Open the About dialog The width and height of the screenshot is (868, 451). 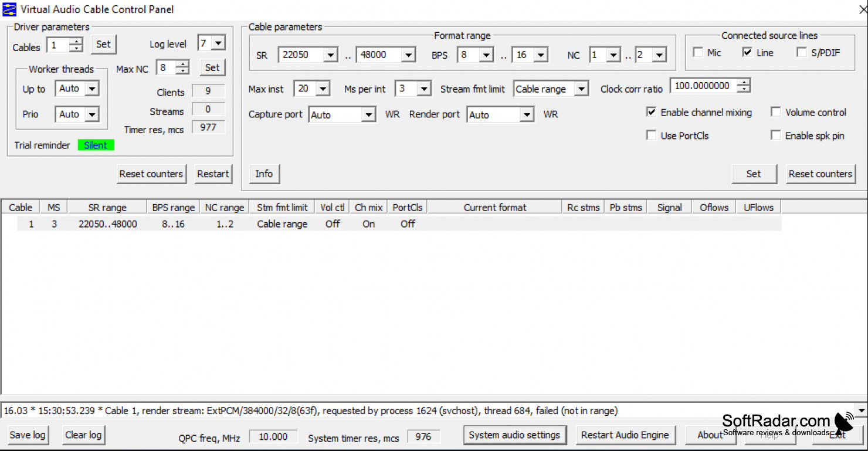point(710,435)
